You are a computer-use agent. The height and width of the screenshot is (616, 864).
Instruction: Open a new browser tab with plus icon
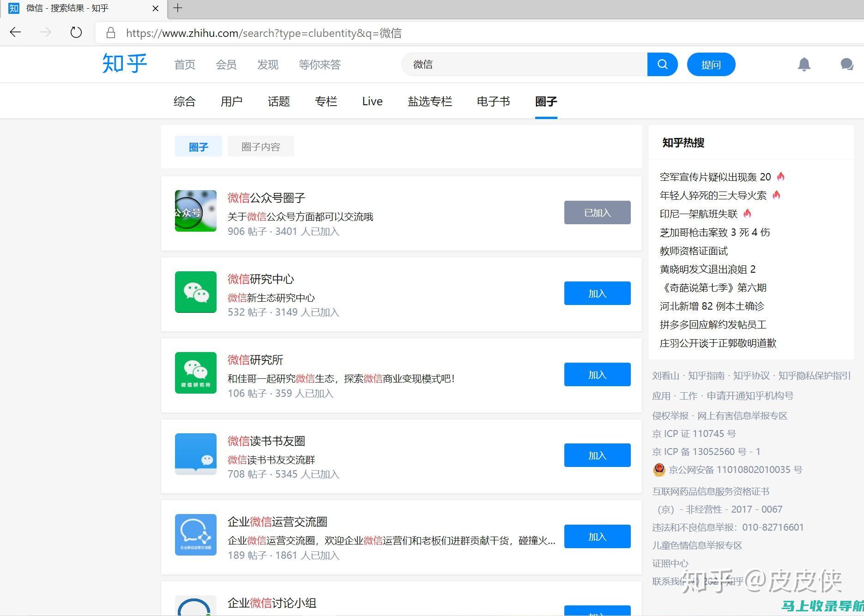[178, 8]
